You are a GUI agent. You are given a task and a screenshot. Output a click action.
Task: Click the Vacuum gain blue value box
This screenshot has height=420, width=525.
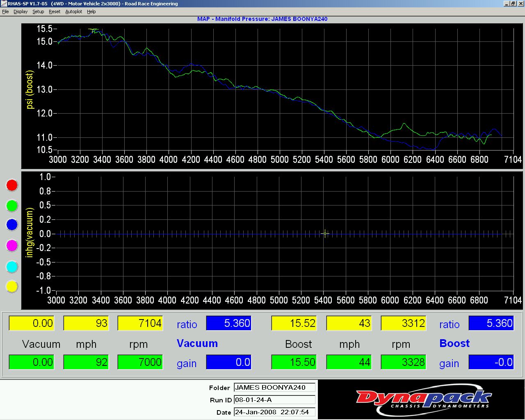(228, 362)
